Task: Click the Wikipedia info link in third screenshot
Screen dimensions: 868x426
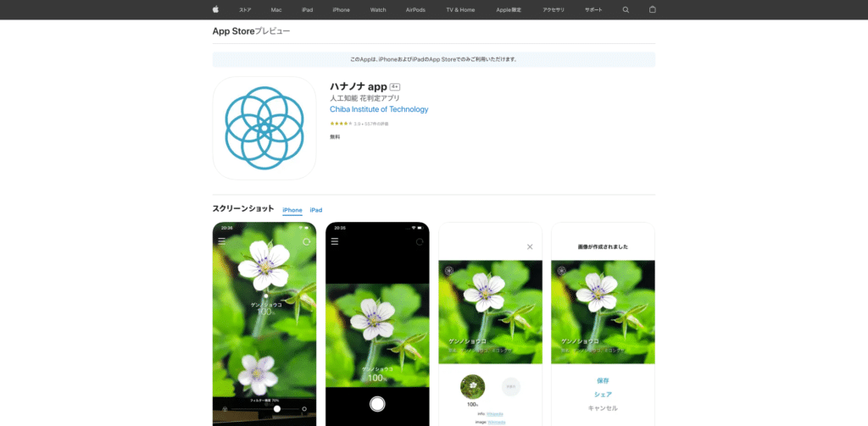Action: click(495, 414)
